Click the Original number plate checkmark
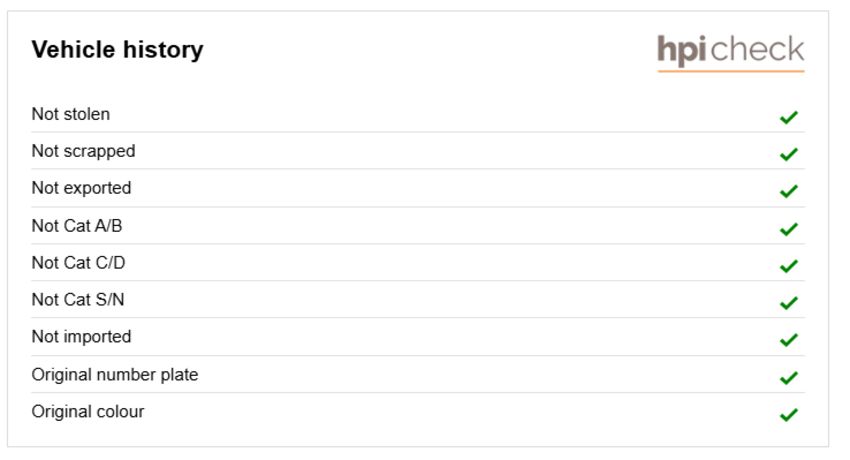 [x=789, y=377]
